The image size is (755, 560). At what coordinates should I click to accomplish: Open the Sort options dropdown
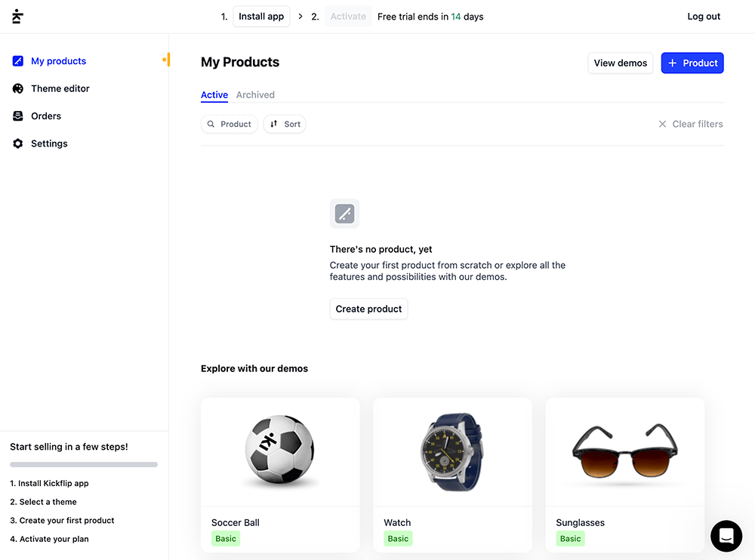285,124
